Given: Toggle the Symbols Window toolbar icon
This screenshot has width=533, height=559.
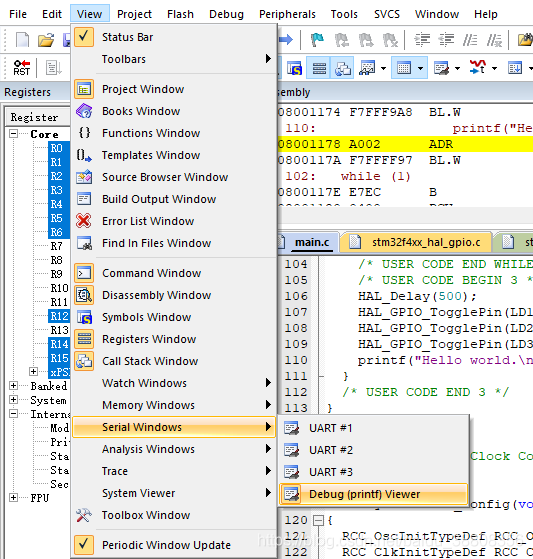Looking at the screenshot, I should pos(294,68).
